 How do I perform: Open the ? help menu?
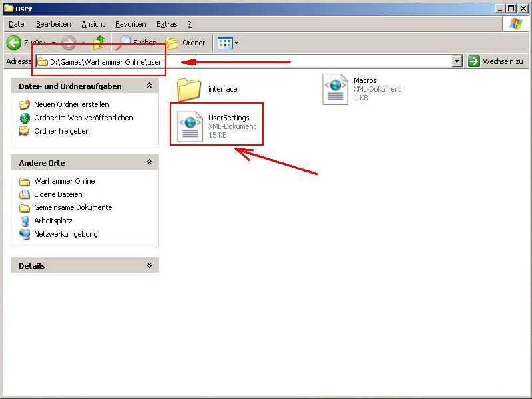click(x=190, y=24)
